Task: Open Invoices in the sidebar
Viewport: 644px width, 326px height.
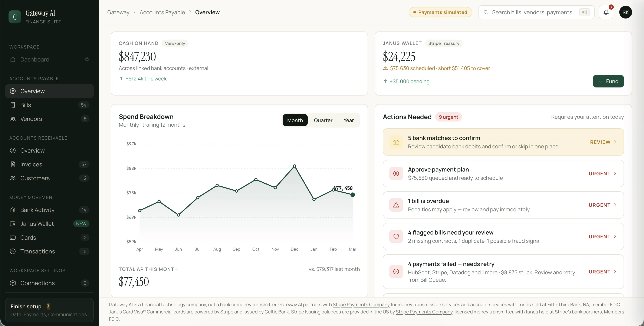Action: [49, 164]
